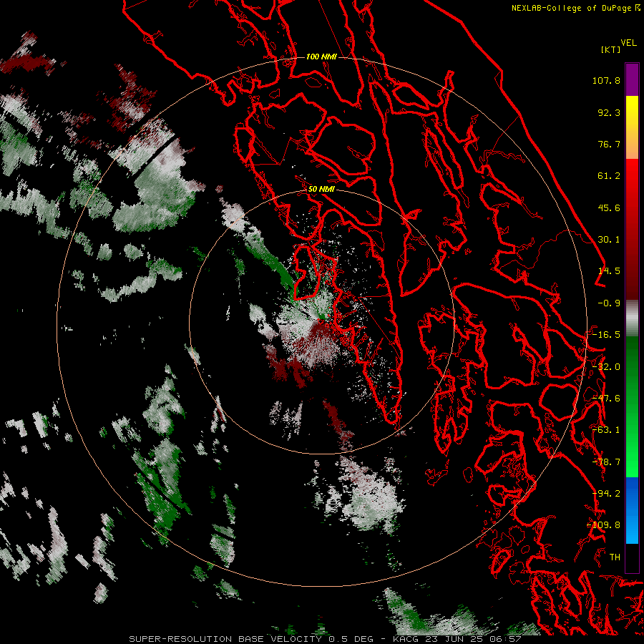
Task: Click the 45.6 velocity scale value
Action: click(x=609, y=208)
